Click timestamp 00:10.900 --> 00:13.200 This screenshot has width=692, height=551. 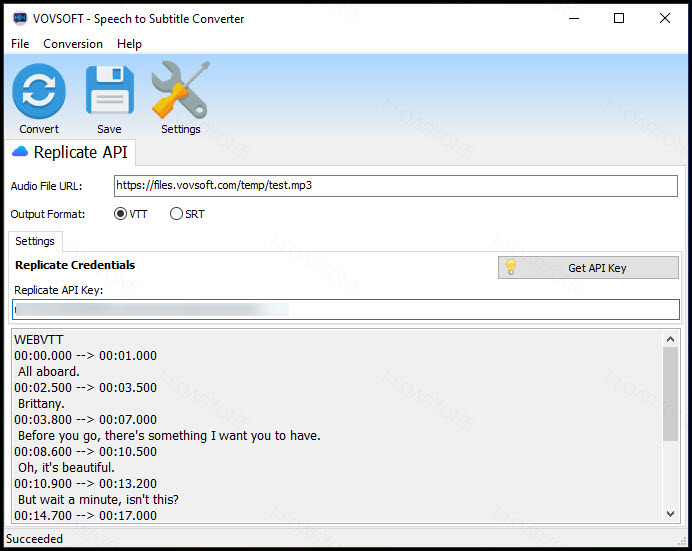85,484
